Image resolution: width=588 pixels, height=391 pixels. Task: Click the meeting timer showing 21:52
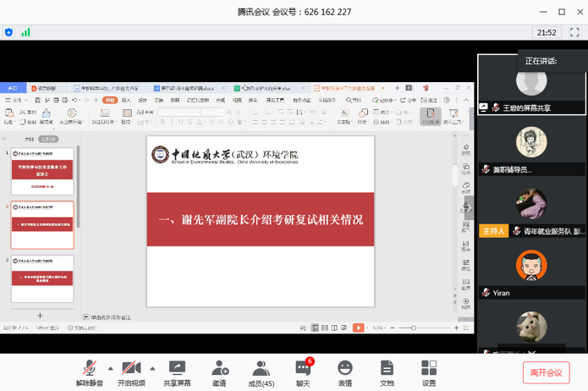546,32
